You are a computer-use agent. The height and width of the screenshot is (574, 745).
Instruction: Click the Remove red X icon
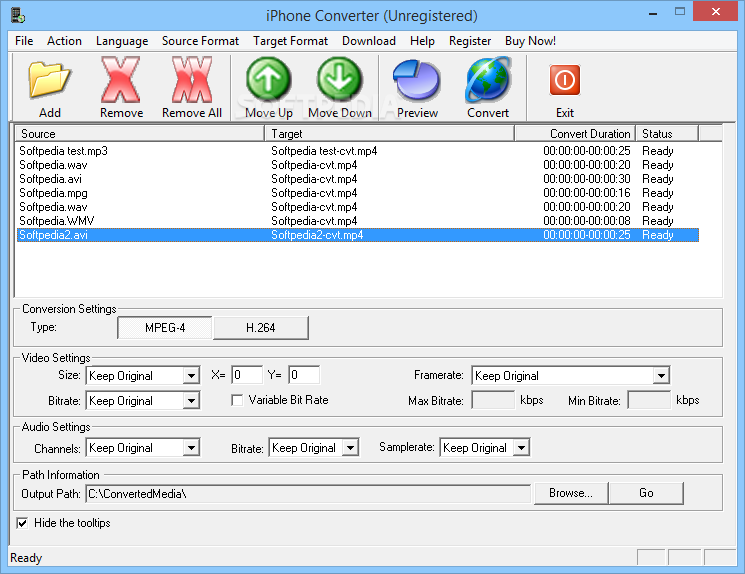121,80
